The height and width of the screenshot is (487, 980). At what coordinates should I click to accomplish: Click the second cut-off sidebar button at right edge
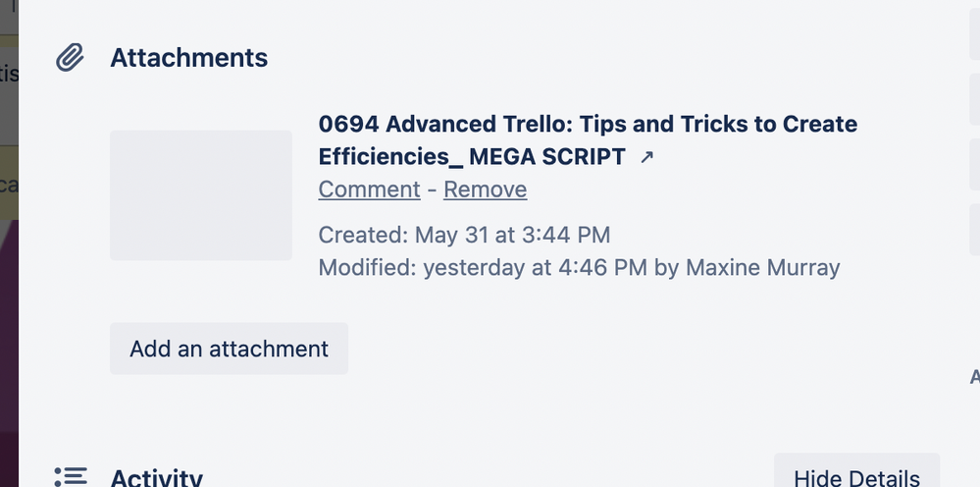(x=974, y=99)
